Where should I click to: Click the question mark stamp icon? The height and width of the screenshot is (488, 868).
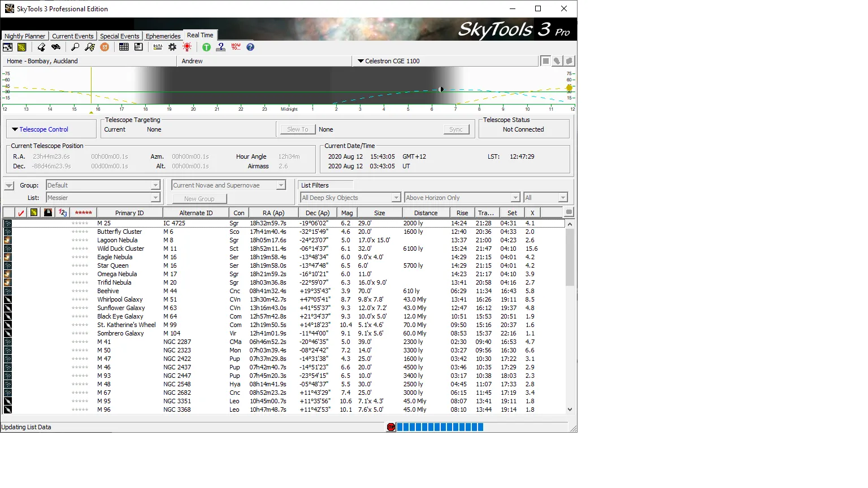(221, 47)
